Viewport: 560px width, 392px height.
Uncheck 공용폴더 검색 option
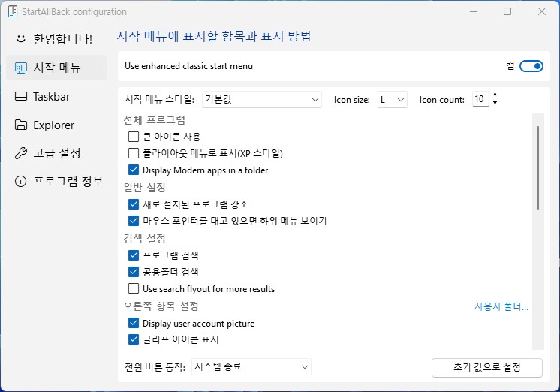click(x=133, y=272)
